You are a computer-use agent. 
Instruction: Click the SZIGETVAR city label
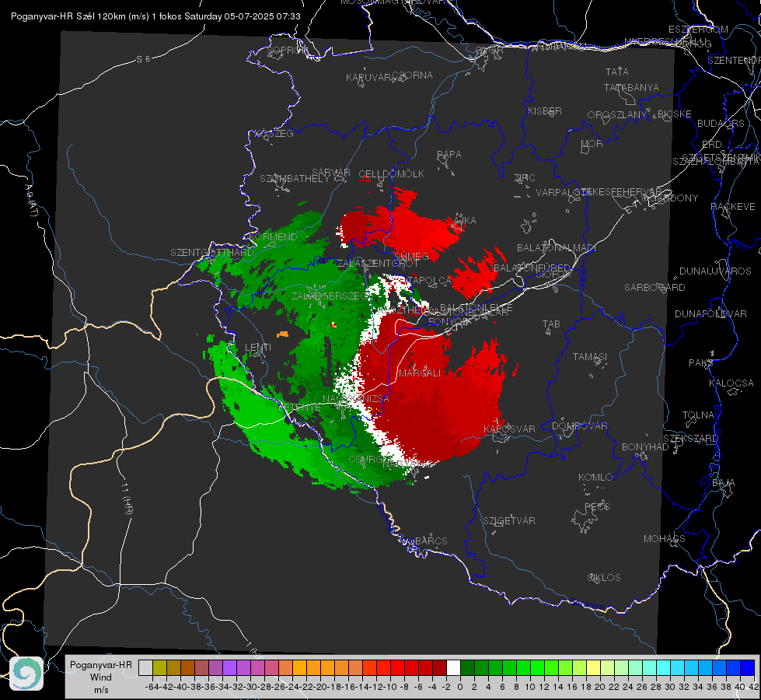pos(509,521)
